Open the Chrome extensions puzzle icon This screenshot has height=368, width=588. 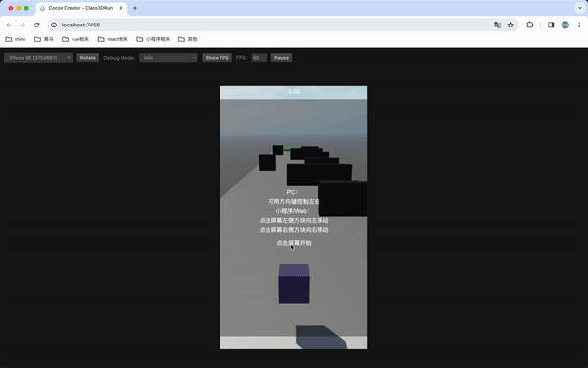point(530,25)
